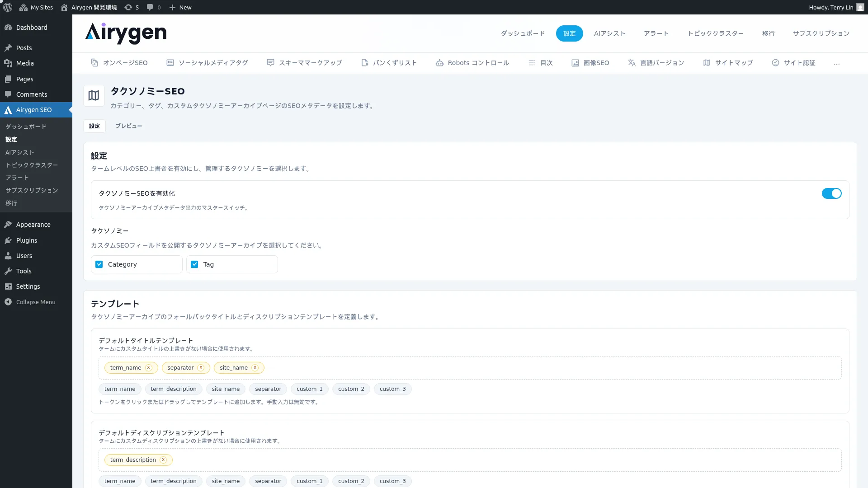
Task: Open the Users menu
Action: click(36, 256)
